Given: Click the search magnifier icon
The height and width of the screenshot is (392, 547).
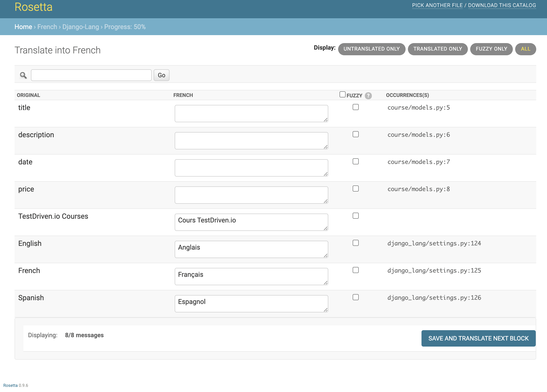Looking at the screenshot, I should [x=23, y=75].
